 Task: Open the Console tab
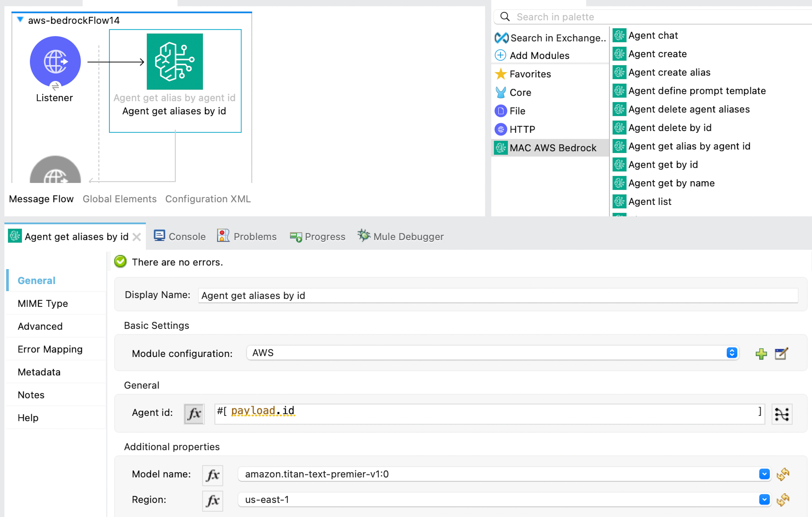pyautogui.click(x=180, y=236)
